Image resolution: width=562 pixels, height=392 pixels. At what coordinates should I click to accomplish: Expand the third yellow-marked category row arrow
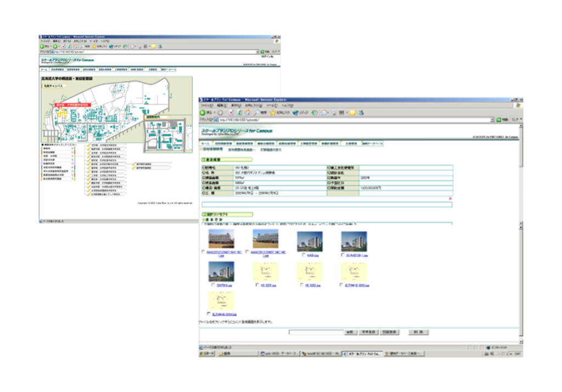pos(72,156)
